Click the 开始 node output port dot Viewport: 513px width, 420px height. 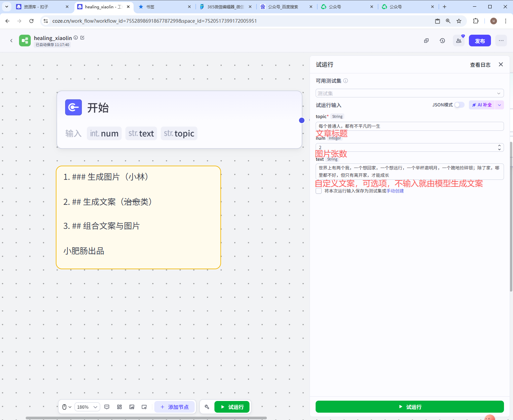pos(302,120)
